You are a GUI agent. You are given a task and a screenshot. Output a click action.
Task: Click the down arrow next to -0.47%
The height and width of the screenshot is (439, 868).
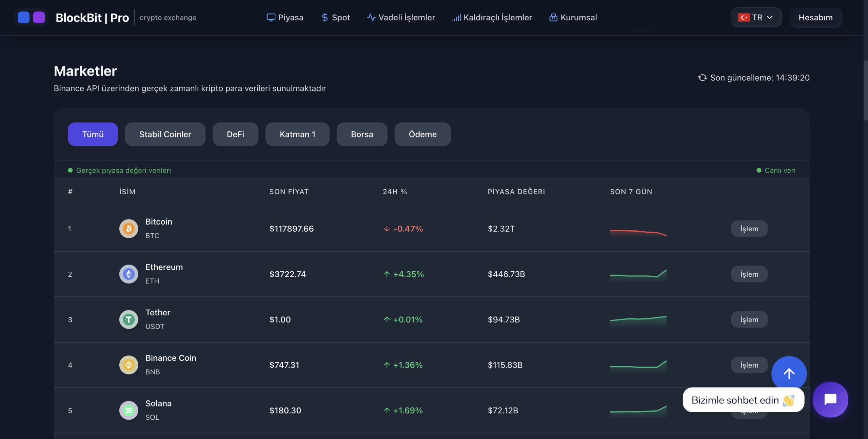[387, 229]
